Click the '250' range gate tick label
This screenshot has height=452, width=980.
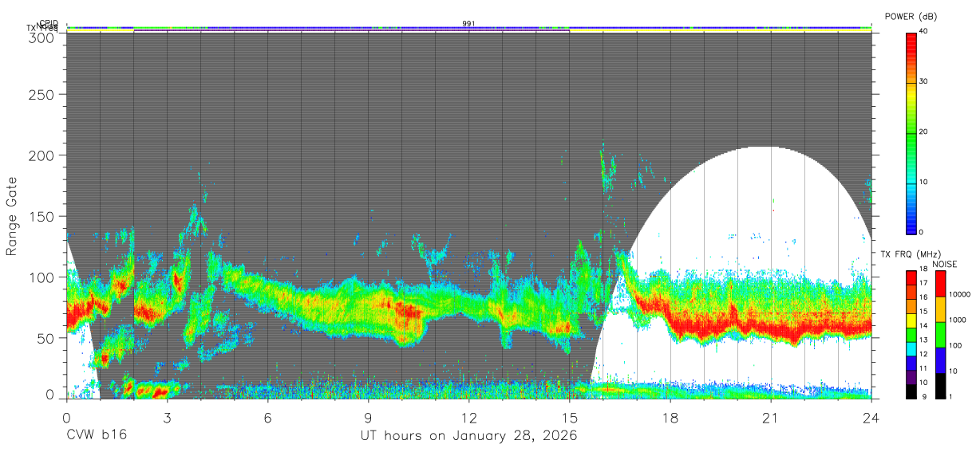click(x=41, y=95)
